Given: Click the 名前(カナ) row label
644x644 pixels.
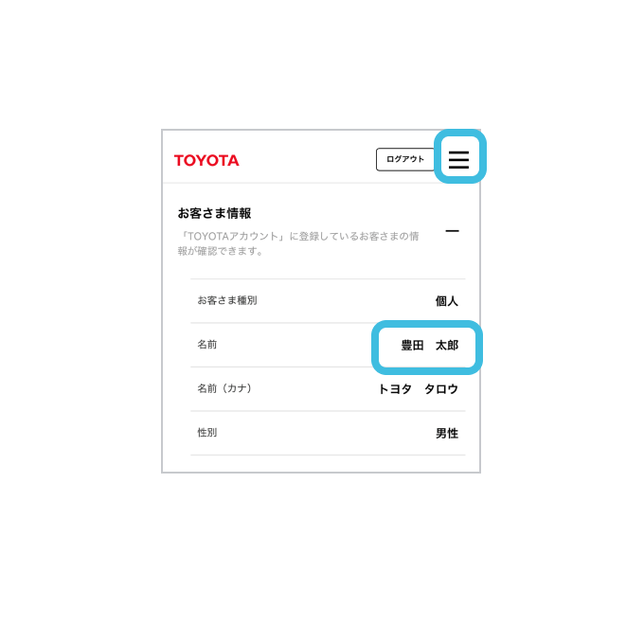Looking at the screenshot, I should pos(224,388).
